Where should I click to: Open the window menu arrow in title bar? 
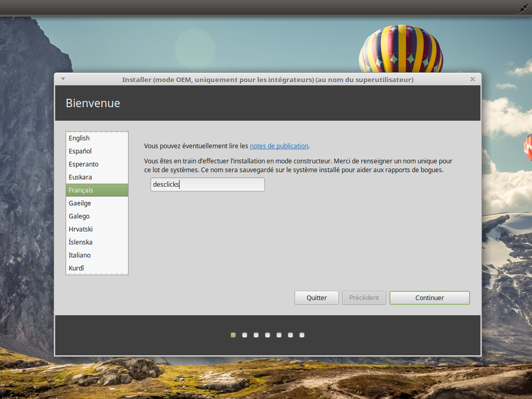(63, 79)
